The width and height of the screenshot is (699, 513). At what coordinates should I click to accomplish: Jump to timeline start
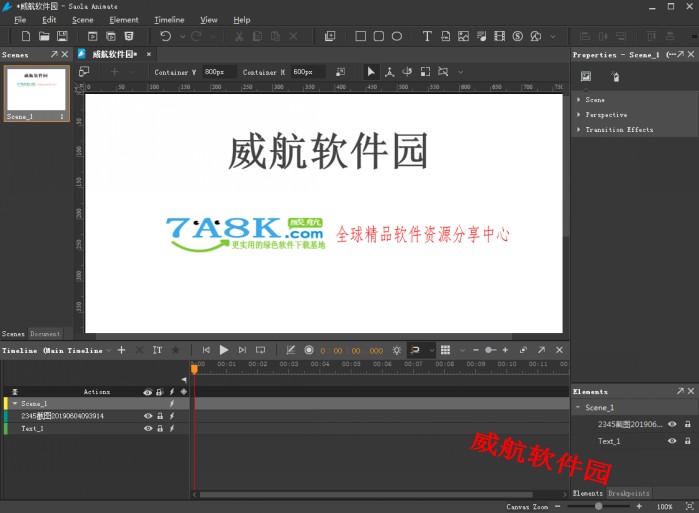(206, 350)
